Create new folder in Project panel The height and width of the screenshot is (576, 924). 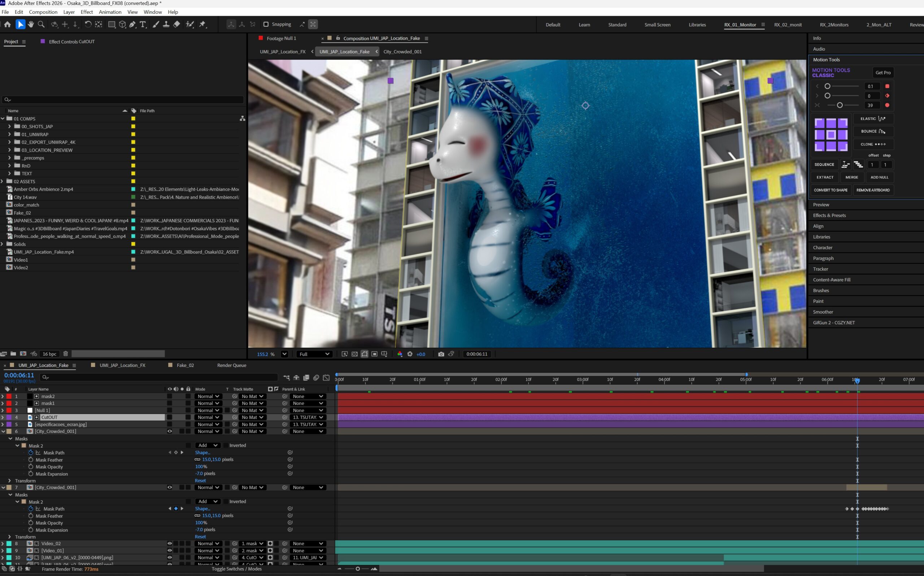tap(13, 354)
